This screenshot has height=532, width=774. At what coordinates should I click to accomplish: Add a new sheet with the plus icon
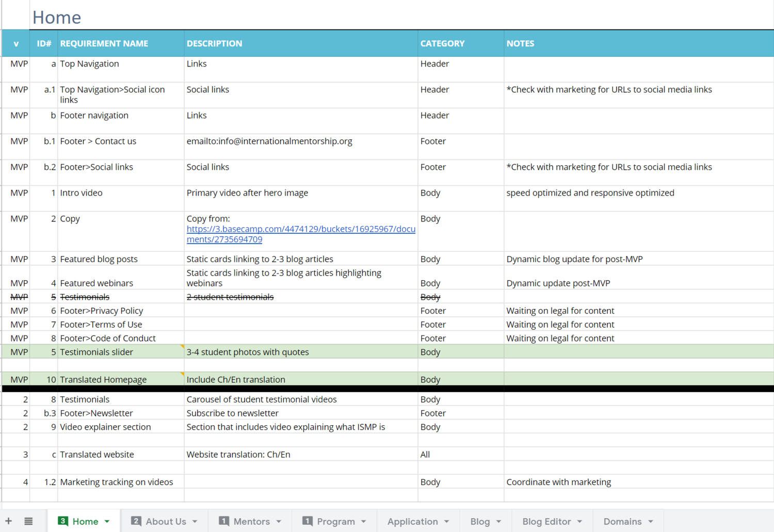9,521
